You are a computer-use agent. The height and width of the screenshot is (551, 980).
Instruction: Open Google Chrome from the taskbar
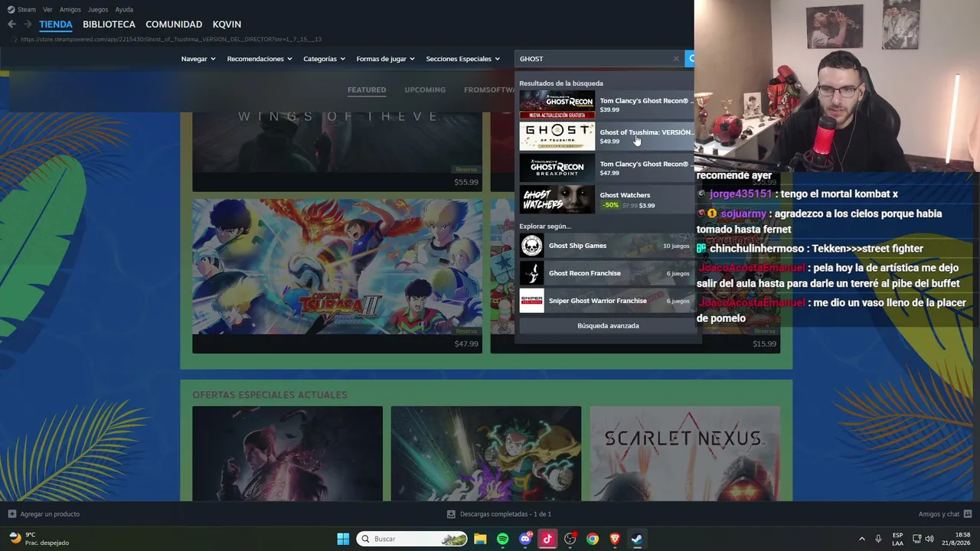(x=593, y=539)
